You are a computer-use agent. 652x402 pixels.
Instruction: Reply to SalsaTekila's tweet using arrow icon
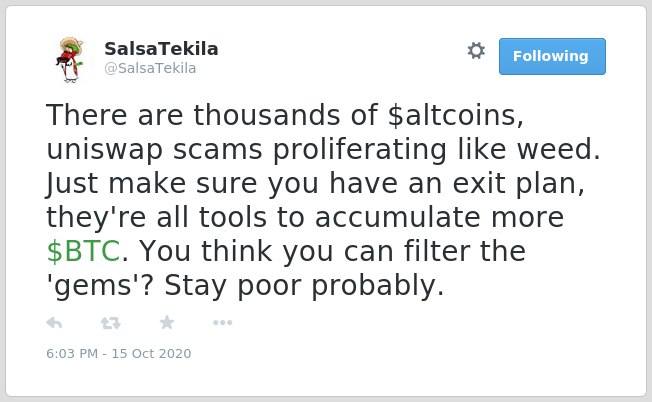pyautogui.click(x=54, y=323)
